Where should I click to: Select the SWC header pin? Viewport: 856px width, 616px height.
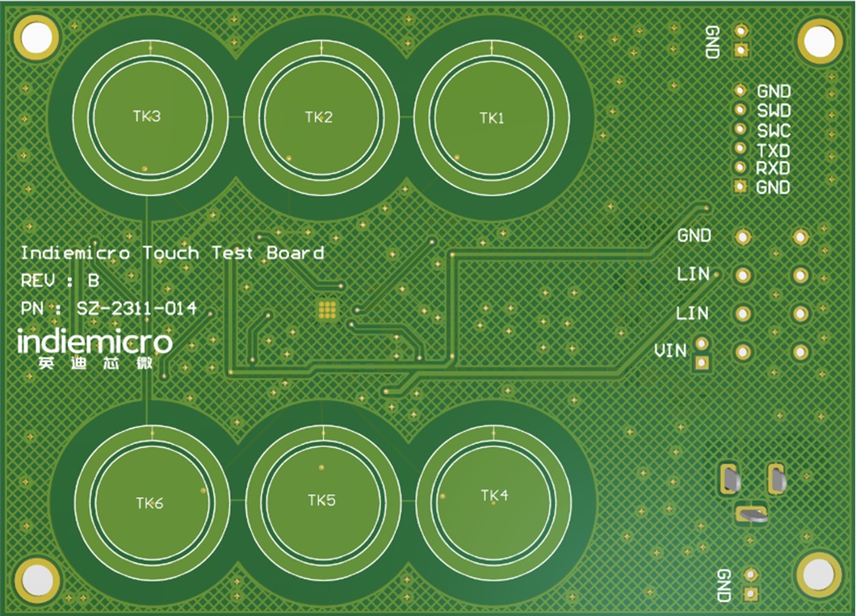[740, 128]
